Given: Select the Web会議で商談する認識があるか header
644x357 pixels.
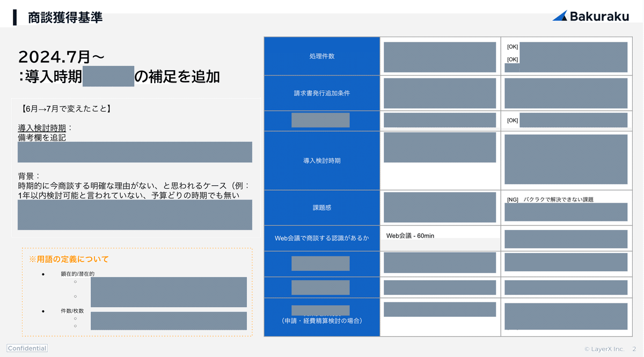Looking at the screenshot, I should (x=321, y=239).
